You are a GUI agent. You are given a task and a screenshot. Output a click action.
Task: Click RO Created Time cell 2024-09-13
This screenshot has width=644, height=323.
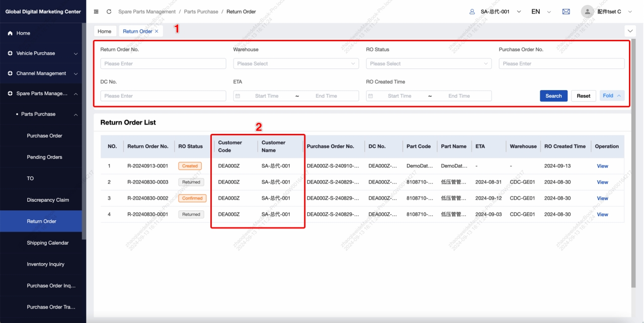tap(557, 166)
